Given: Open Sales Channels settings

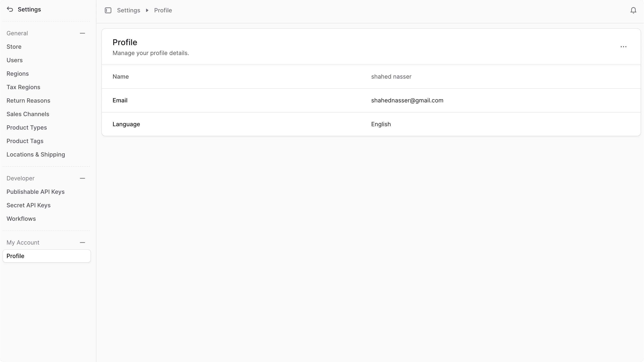Looking at the screenshot, I should pos(28,114).
